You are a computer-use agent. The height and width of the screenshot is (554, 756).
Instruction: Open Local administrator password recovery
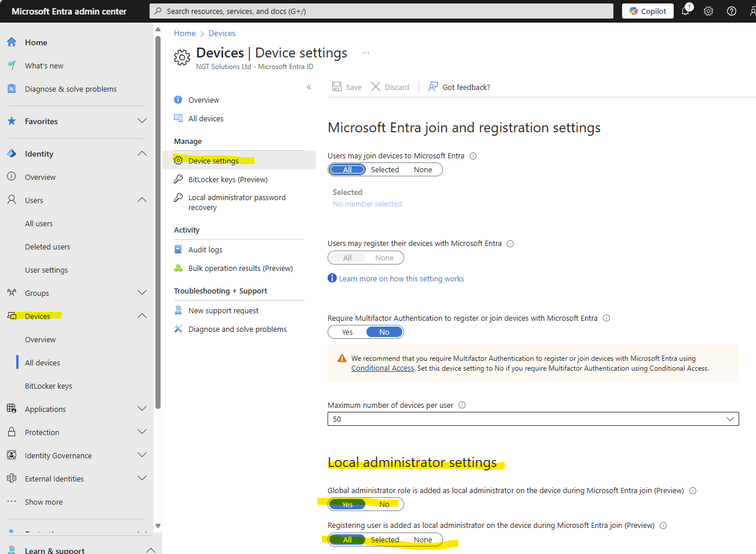(237, 202)
